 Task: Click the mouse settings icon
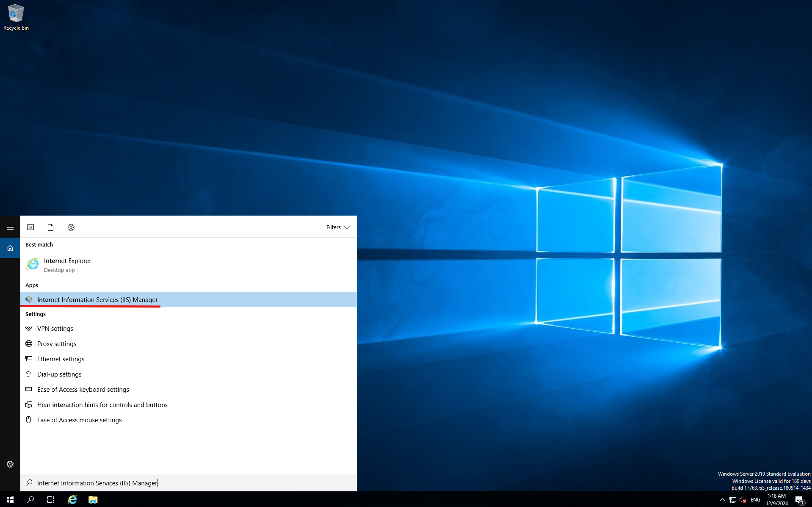[x=29, y=420]
